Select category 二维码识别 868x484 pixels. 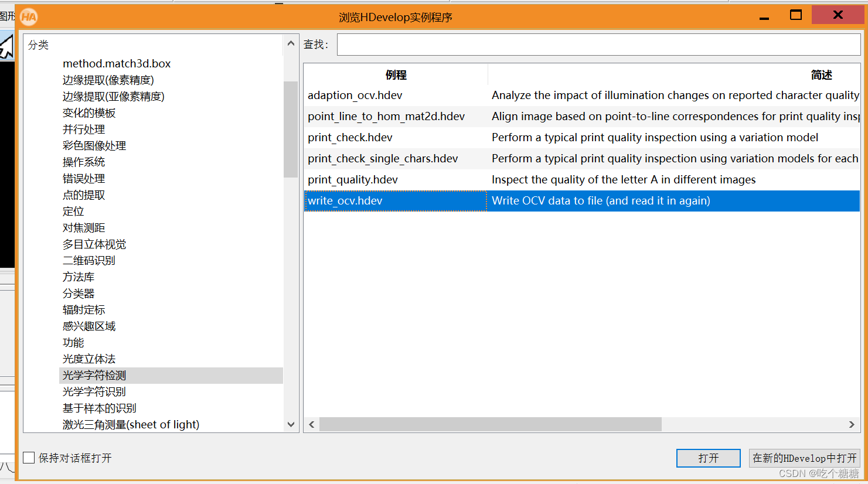(x=89, y=260)
